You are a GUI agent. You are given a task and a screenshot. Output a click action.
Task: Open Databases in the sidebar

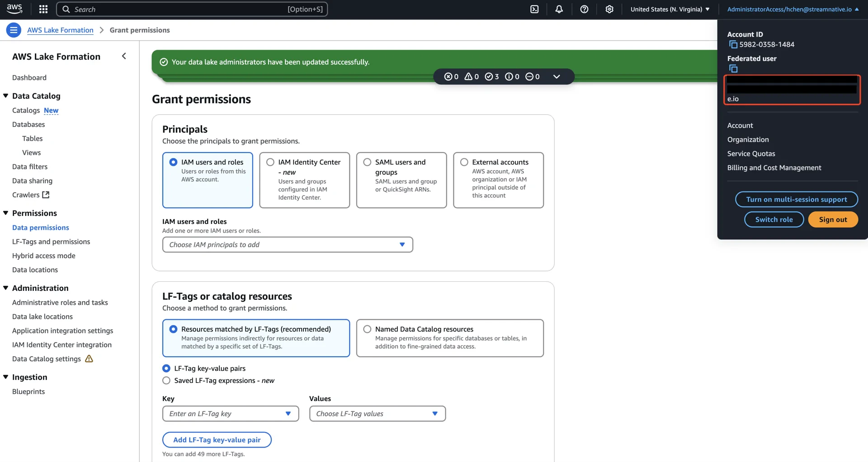28,125
